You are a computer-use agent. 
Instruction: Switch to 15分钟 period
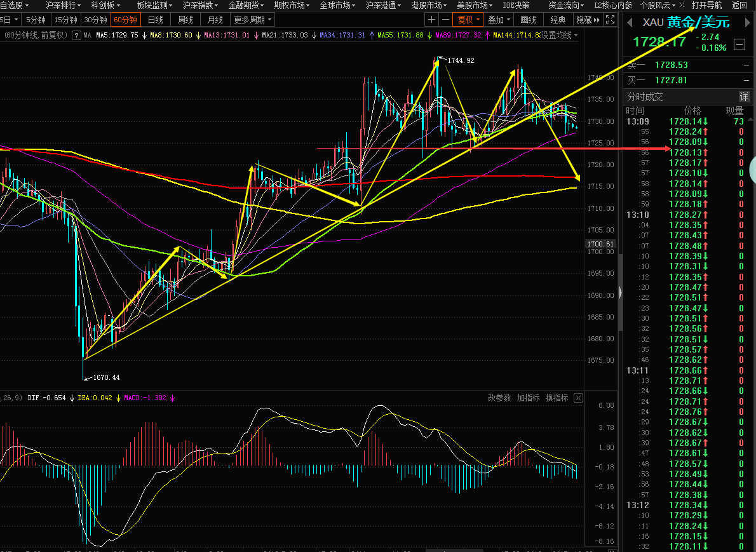[65, 20]
